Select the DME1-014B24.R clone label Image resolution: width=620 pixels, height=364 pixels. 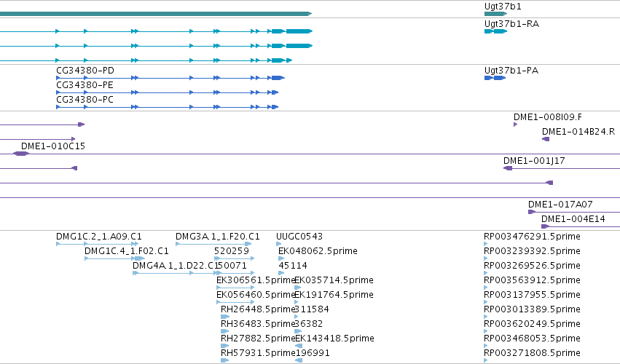pyautogui.click(x=578, y=132)
